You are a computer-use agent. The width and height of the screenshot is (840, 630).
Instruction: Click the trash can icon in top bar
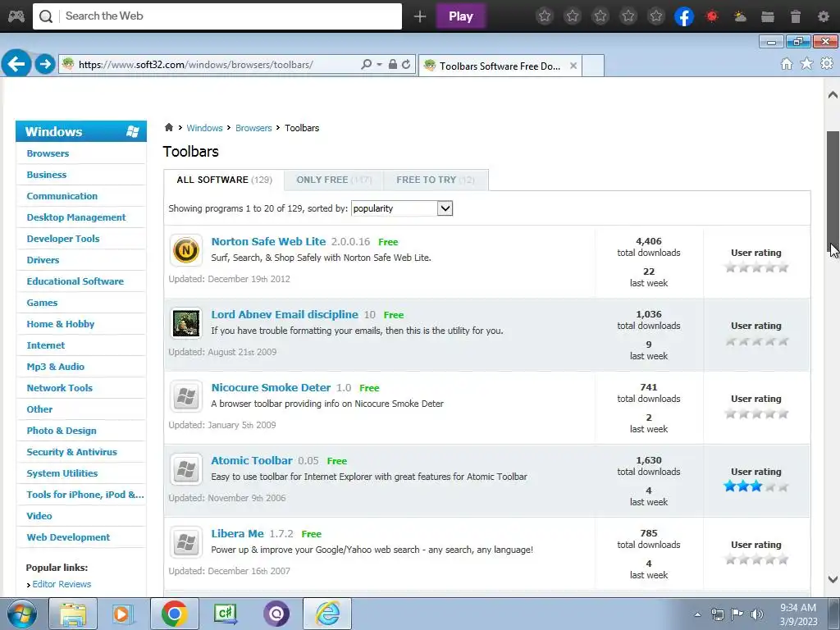click(x=796, y=16)
